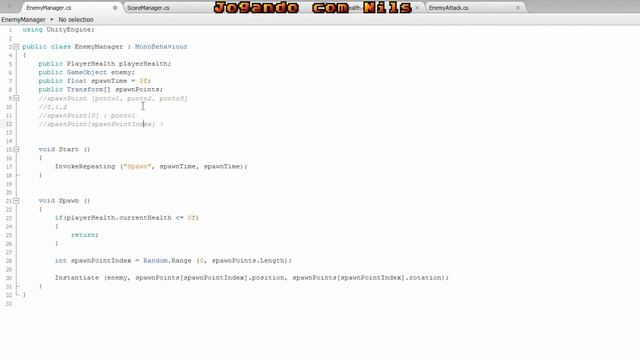Collapse the EnemyManager class fold marker

coord(16,47)
